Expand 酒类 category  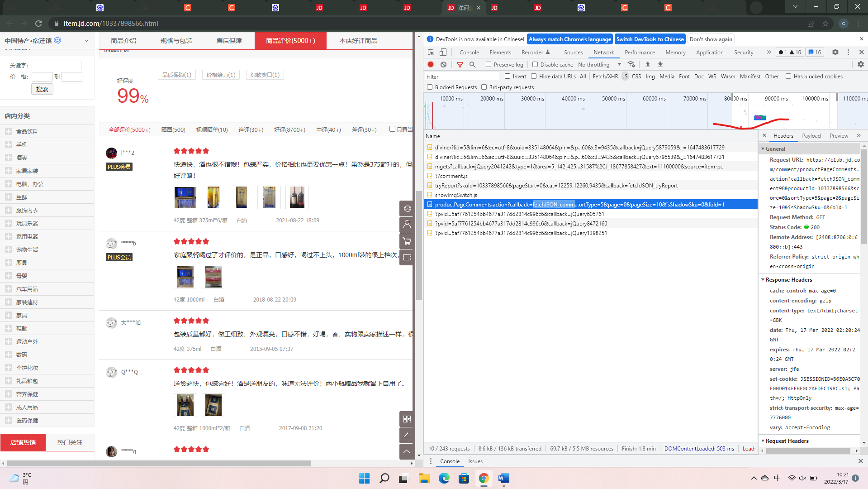(x=8, y=158)
